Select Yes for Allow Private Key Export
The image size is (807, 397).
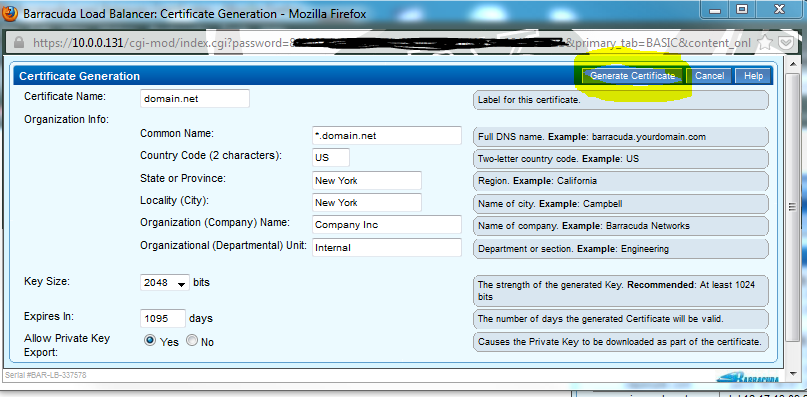150,341
